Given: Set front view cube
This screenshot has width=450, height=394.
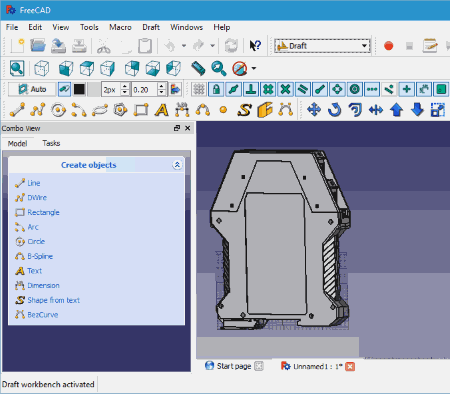Looking at the screenshot, I should pos(66,68).
